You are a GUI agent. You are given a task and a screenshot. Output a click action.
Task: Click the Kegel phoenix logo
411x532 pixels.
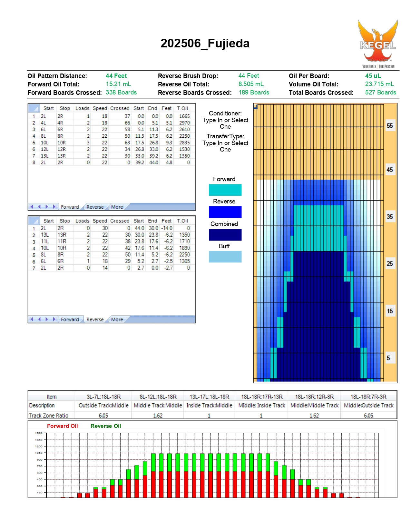[378, 44]
